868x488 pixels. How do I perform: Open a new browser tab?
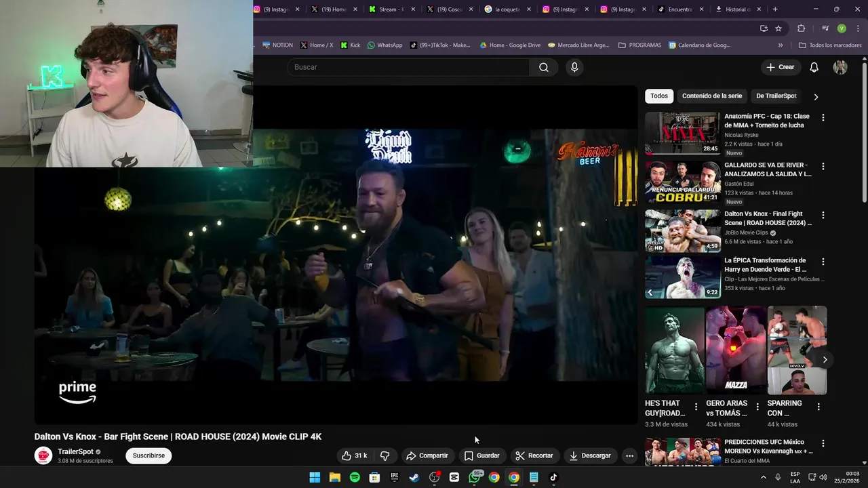pyautogui.click(x=775, y=9)
